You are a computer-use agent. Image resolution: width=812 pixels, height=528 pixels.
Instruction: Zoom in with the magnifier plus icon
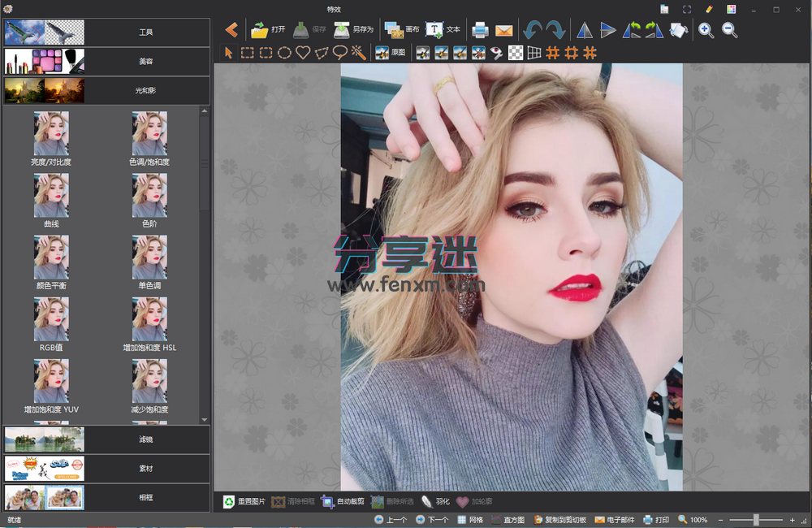706,30
